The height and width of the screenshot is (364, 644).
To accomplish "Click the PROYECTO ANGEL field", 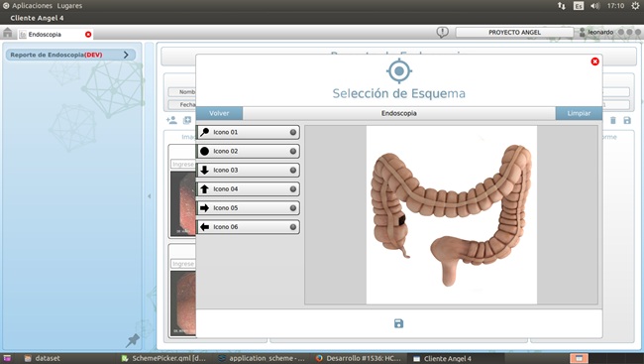I will pyautogui.click(x=514, y=32).
